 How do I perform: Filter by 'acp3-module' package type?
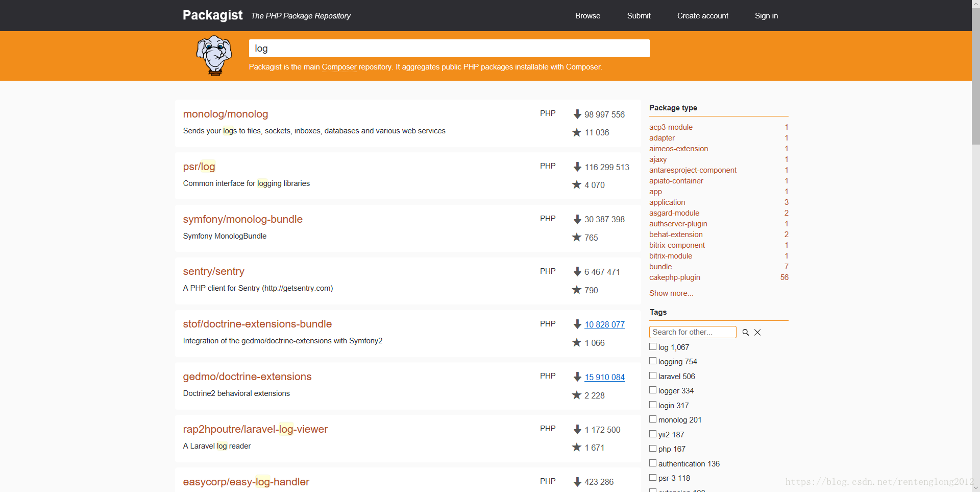(x=671, y=127)
